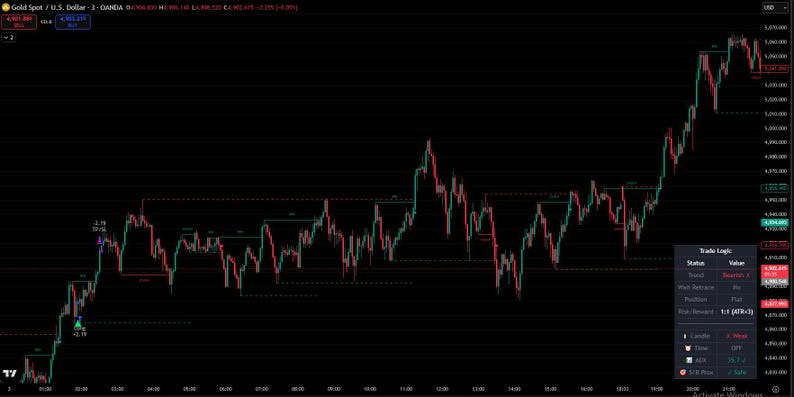Open chart settings icon at bottom right
The image size is (794, 397).
pyautogui.click(x=775, y=388)
